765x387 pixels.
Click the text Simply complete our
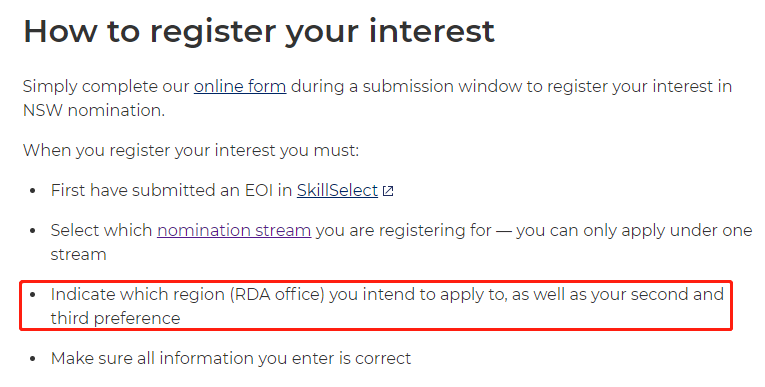[106, 86]
